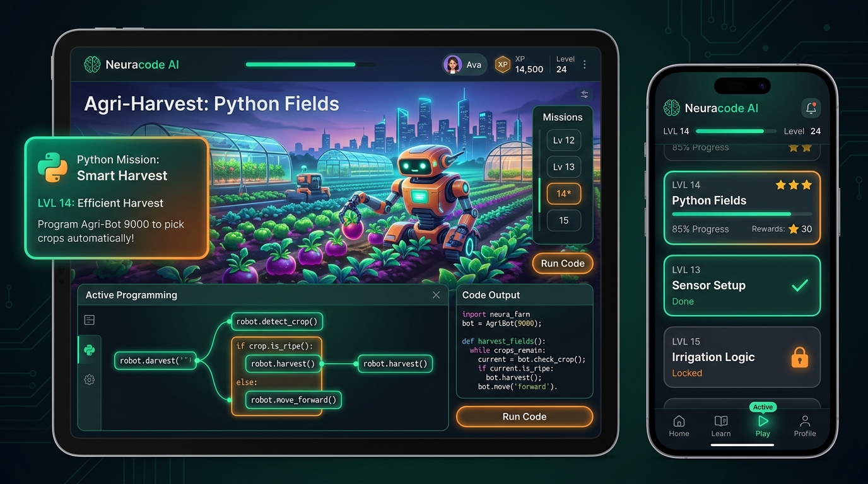Tap the orange lock on Irrigation Logic
Screen dimensions: 868x484
[x=799, y=358]
